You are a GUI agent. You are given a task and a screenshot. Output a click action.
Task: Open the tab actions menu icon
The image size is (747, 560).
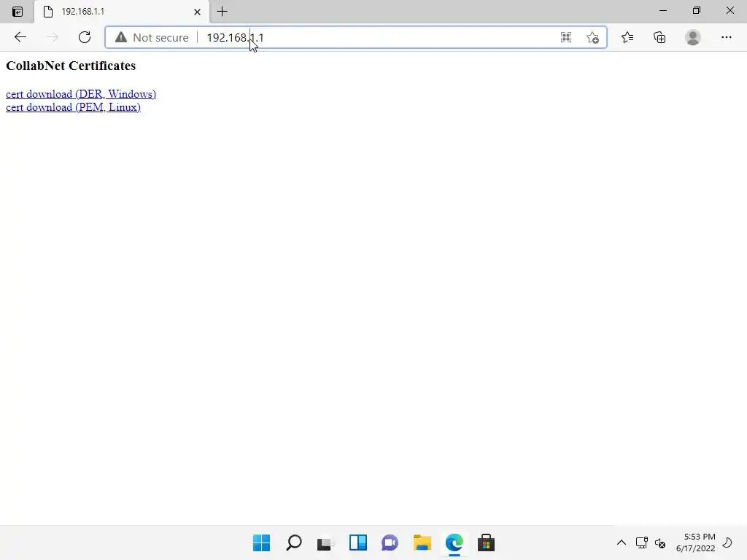(18, 12)
